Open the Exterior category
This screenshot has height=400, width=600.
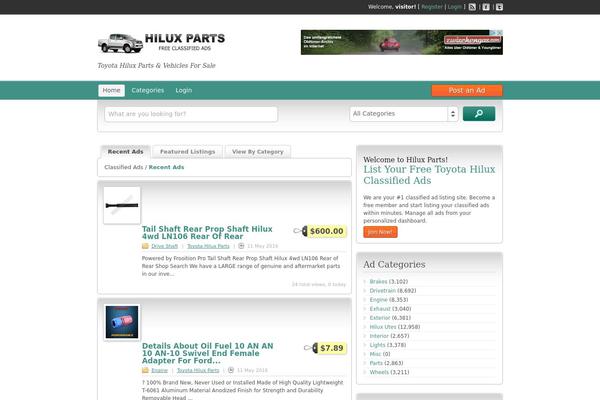click(380, 318)
